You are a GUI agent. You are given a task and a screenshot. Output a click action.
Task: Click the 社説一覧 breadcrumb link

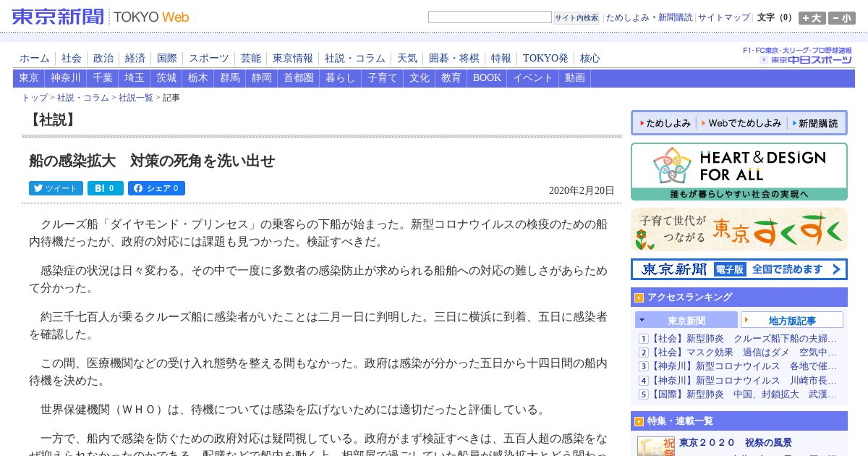pos(136,98)
